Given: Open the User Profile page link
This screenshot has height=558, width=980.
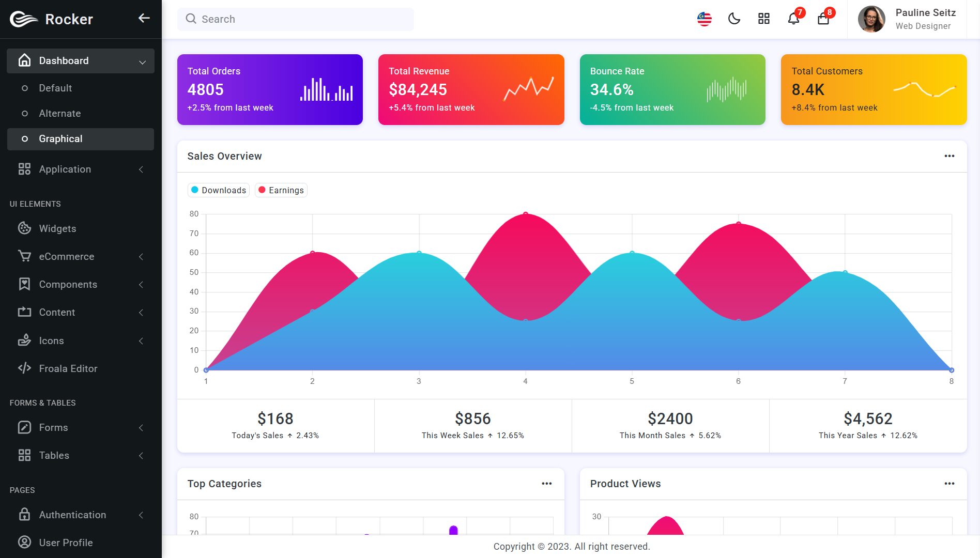Looking at the screenshot, I should point(66,542).
